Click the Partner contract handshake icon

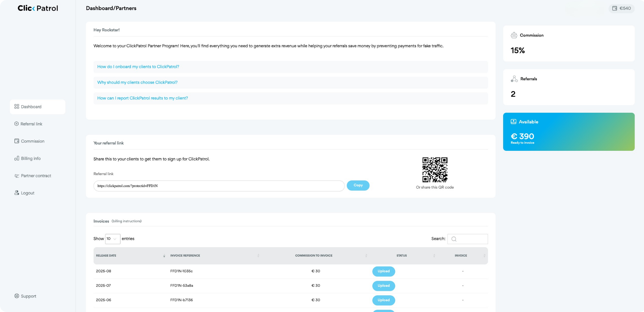click(17, 176)
